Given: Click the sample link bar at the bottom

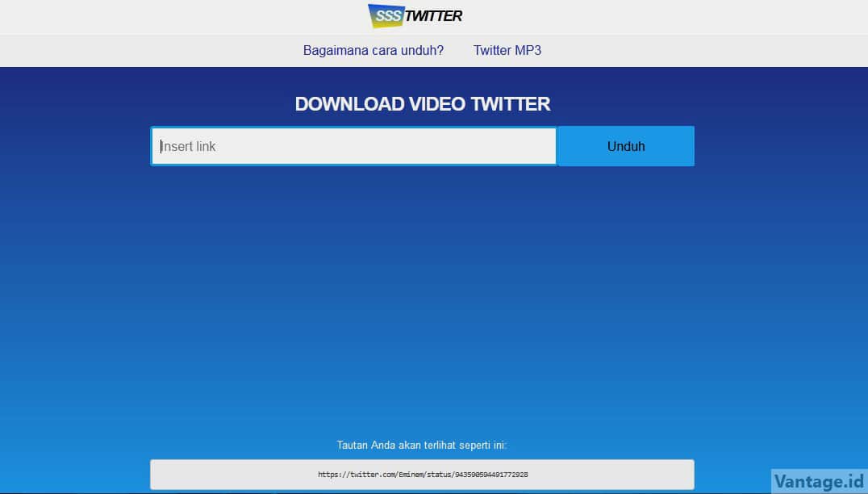Looking at the screenshot, I should [422, 474].
